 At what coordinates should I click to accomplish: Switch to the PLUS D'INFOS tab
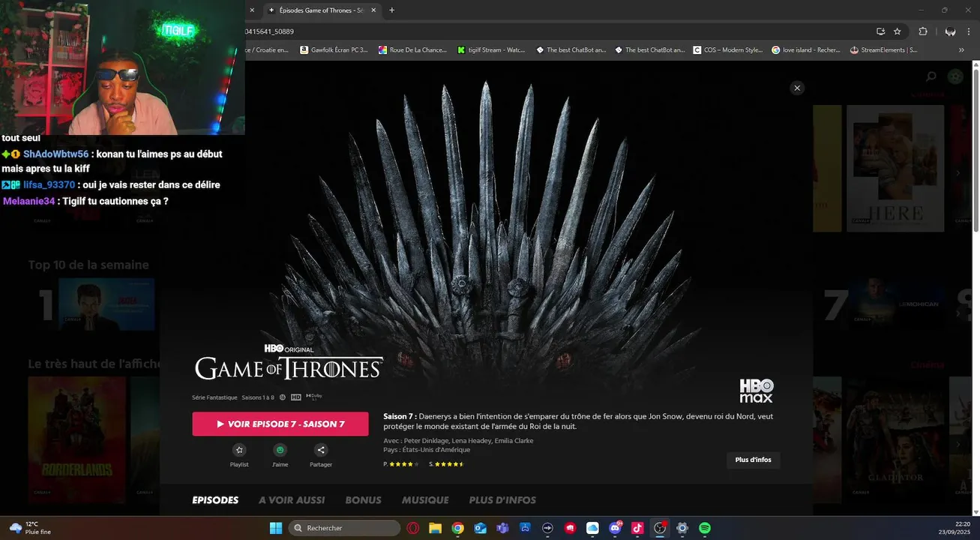[x=502, y=500]
